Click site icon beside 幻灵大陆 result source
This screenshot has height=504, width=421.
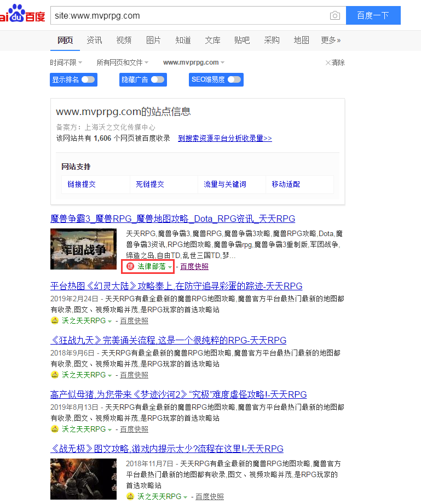pos(55,320)
